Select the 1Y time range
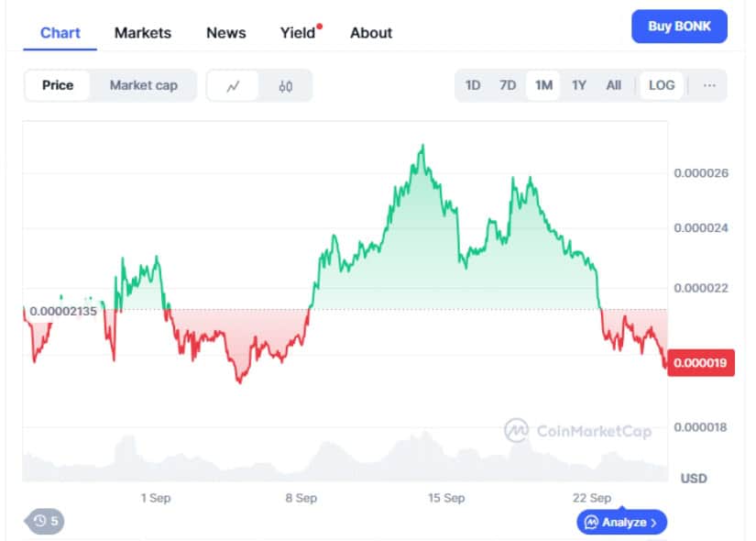Viewport: 756px width, 541px height. 579,85
